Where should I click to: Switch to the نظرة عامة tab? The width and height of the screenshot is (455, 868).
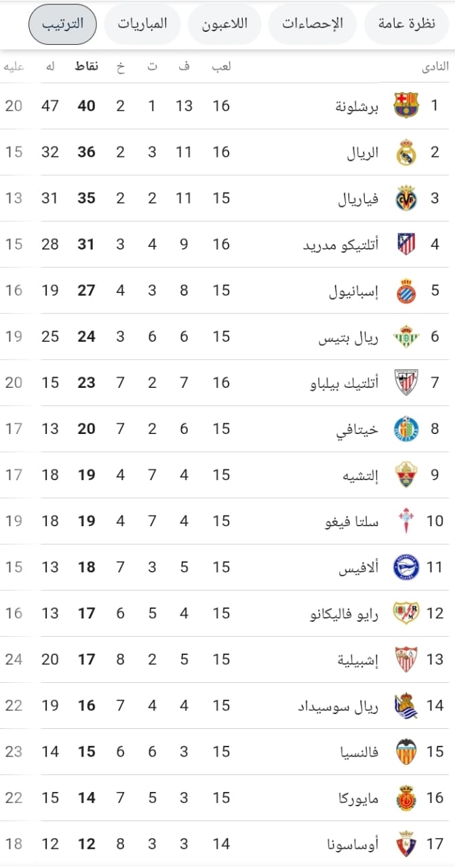pyautogui.click(x=405, y=22)
